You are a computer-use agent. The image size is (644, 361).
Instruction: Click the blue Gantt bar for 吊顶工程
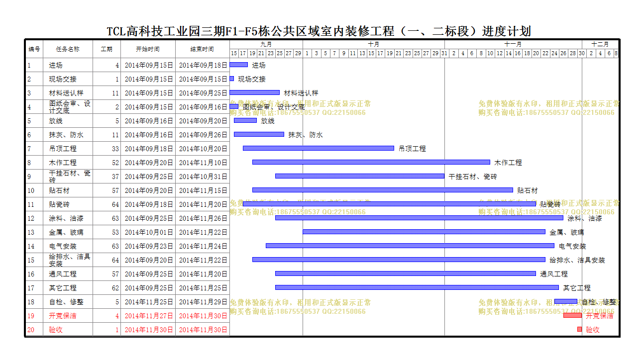click(319, 148)
